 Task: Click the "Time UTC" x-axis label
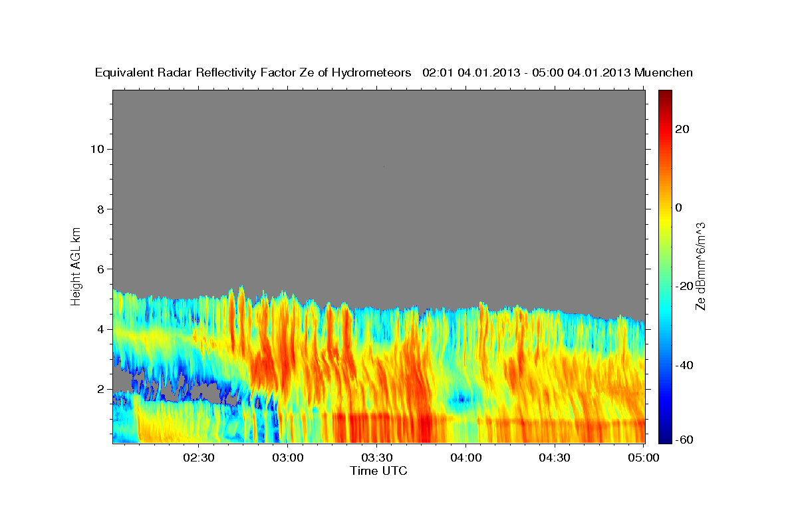point(378,471)
